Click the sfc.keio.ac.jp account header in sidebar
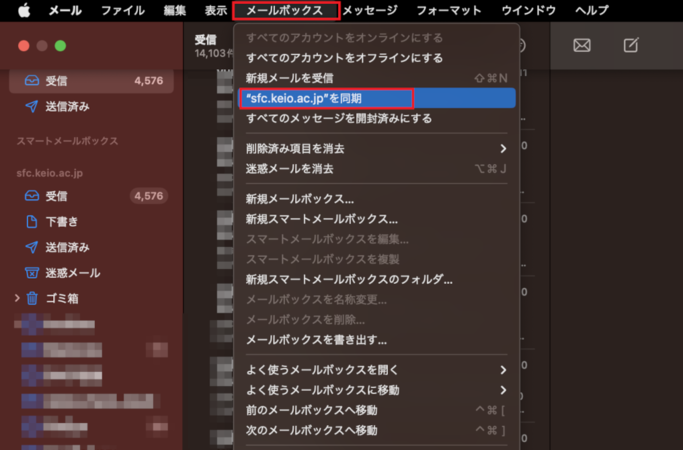This screenshot has width=683, height=450. 50,172
